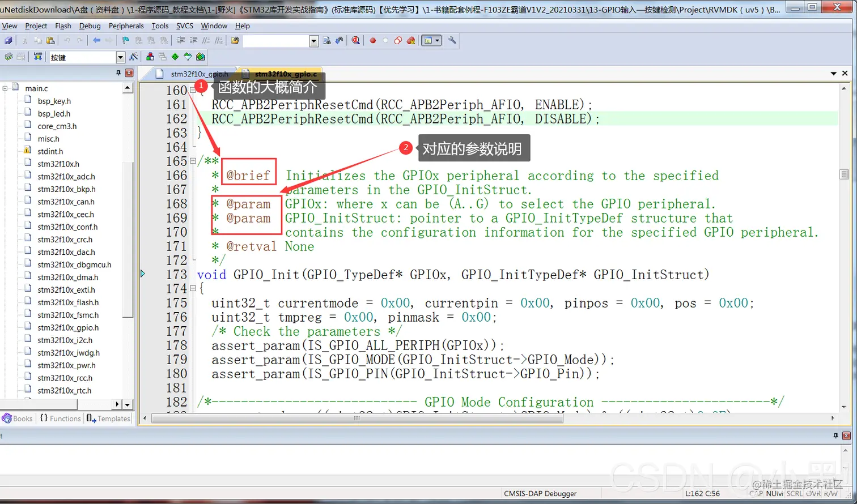Start the debug session with the magnifier 'd' icon
Viewport: 857px width, 504px height.
pyautogui.click(x=355, y=40)
